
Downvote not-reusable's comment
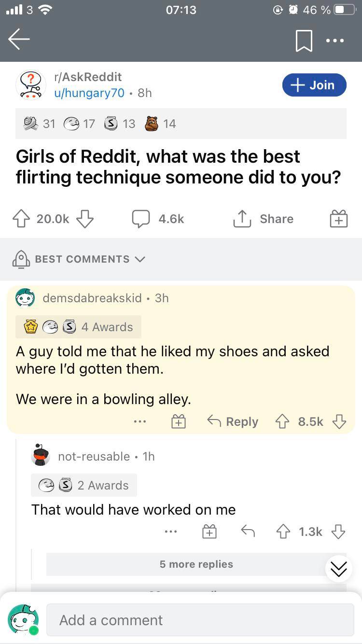pyautogui.click(x=338, y=532)
